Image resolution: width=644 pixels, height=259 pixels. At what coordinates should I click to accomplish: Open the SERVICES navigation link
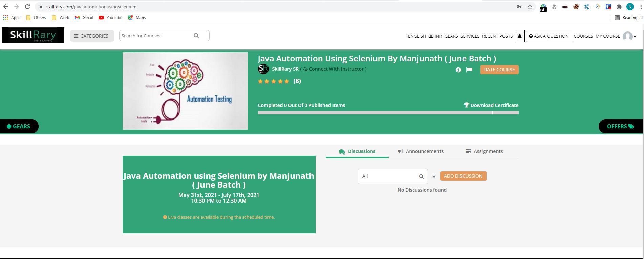click(470, 36)
